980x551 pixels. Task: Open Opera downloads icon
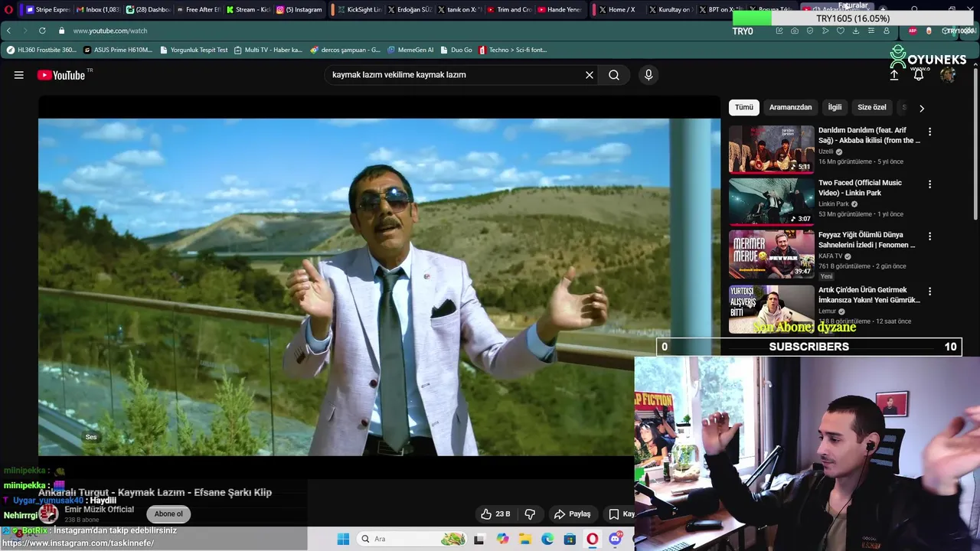856,31
